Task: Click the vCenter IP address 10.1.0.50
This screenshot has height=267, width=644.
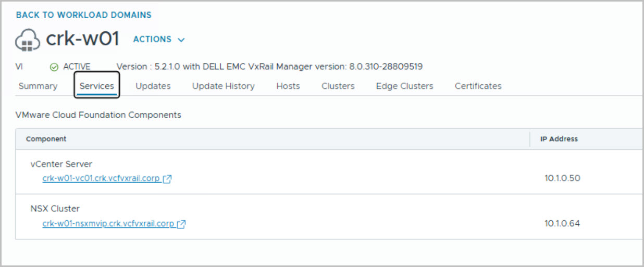Action: coord(562,179)
